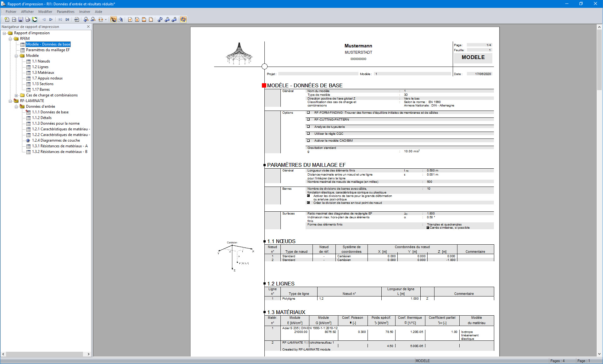Select the hand panning tool
This screenshot has height=364, width=603.
(x=113, y=19)
